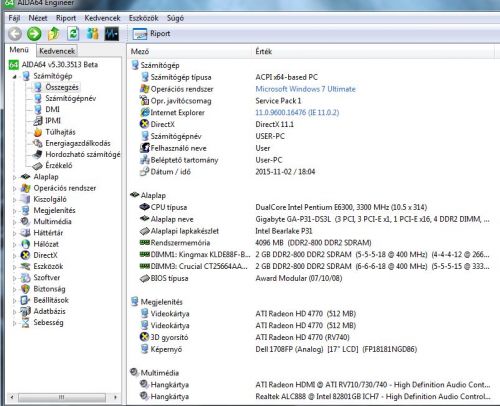This screenshot has height=406, width=500.
Task: Click the Biztonság shield icon
Action: 26,289
